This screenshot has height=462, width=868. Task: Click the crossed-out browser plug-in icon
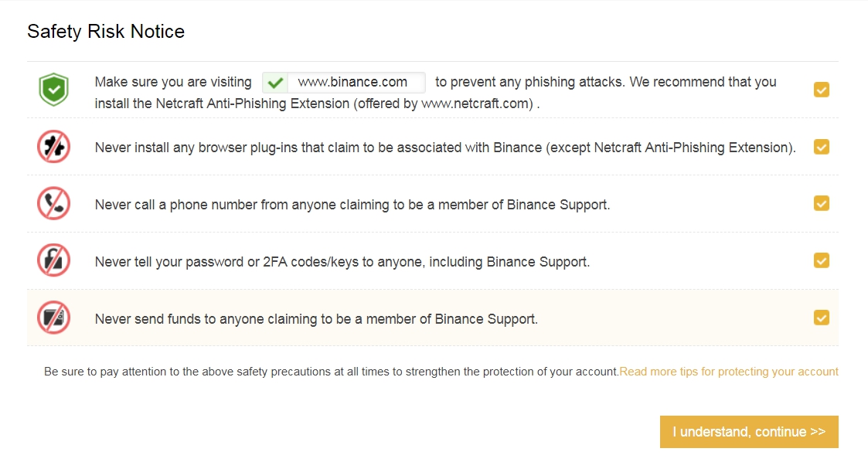pos(53,147)
